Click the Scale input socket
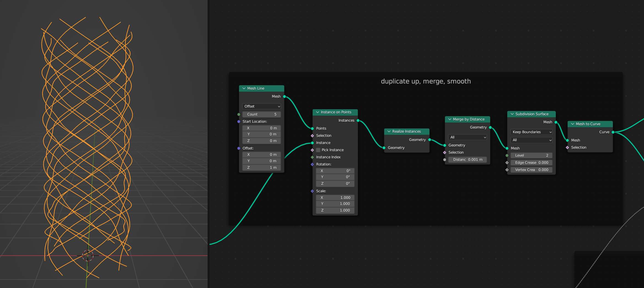The image size is (644, 288). pyautogui.click(x=312, y=191)
